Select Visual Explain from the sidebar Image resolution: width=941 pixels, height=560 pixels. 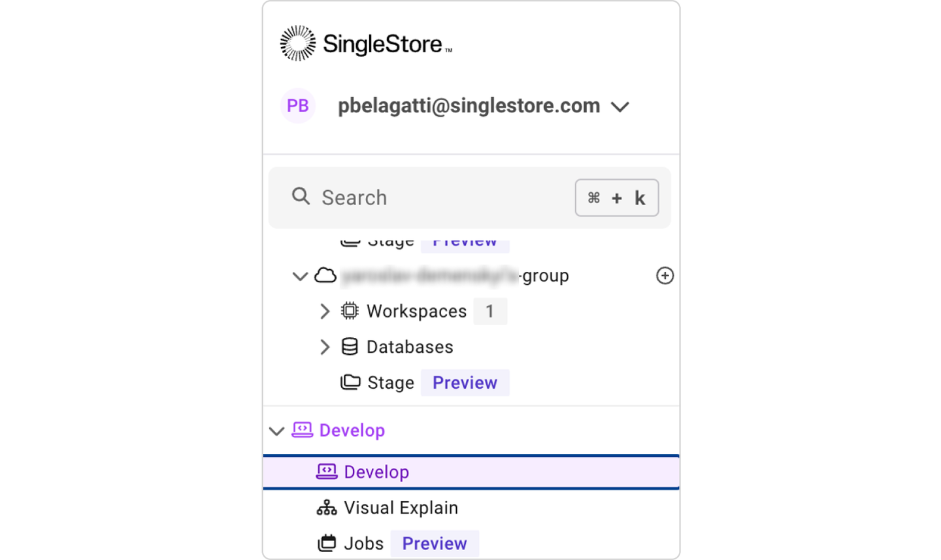click(400, 507)
